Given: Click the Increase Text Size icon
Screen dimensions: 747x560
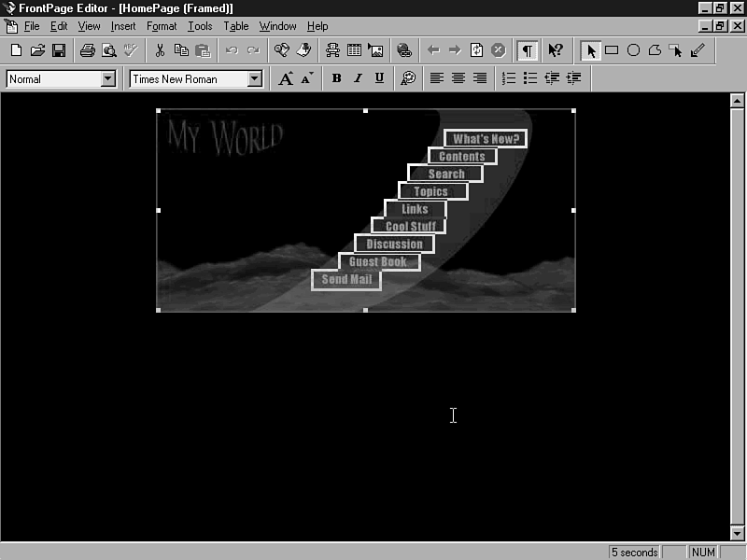Looking at the screenshot, I should click(286, 79).
